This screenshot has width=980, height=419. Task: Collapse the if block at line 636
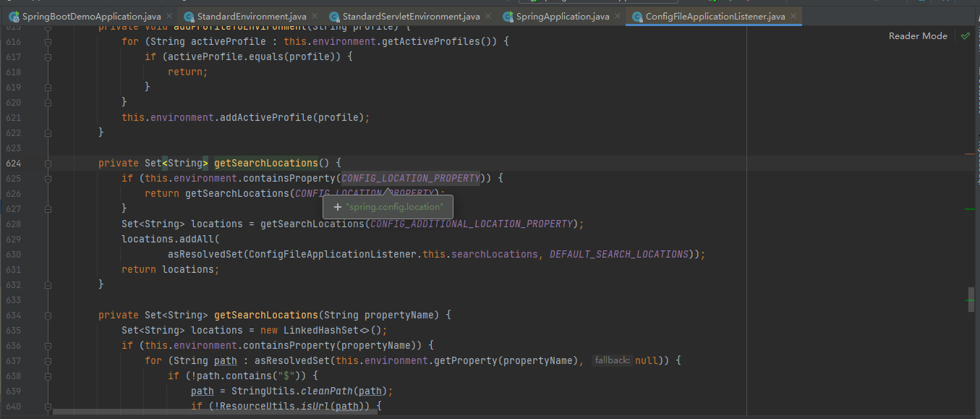48,345
